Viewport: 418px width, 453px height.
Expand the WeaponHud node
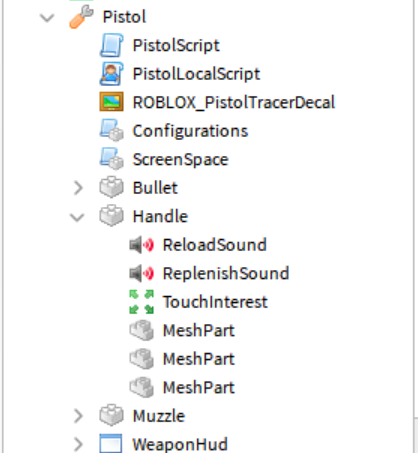(78, 444)
